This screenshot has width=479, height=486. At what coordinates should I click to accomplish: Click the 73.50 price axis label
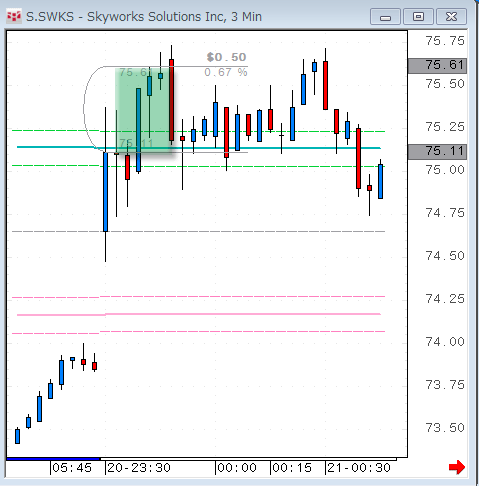coord(445,428)
